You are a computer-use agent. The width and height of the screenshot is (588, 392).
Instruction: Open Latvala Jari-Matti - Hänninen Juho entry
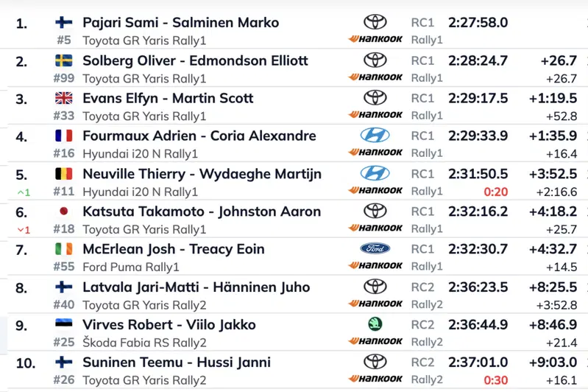click(x=196, y=287)
